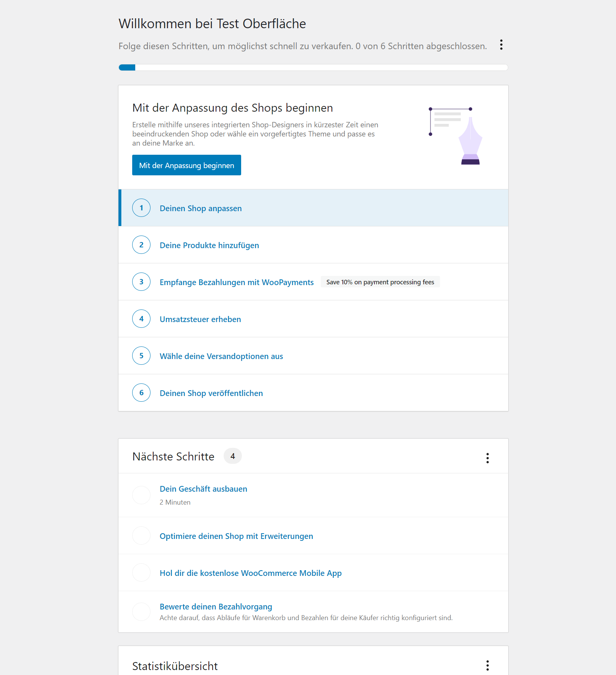
Task: Check off the WooCommerce Mobile App task
Action: (141, 572)
